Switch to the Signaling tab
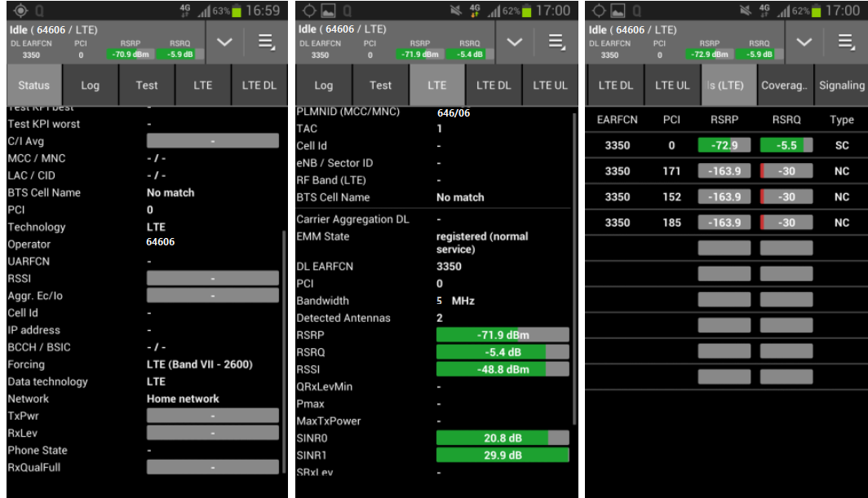868x498 pixels. [x=841, y=86]
